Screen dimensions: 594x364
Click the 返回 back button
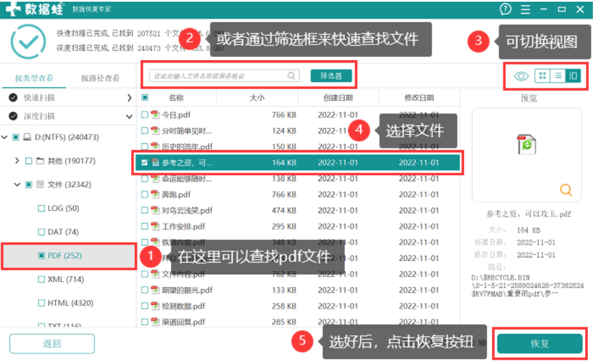pyautogui.click(x=52, y=343)
